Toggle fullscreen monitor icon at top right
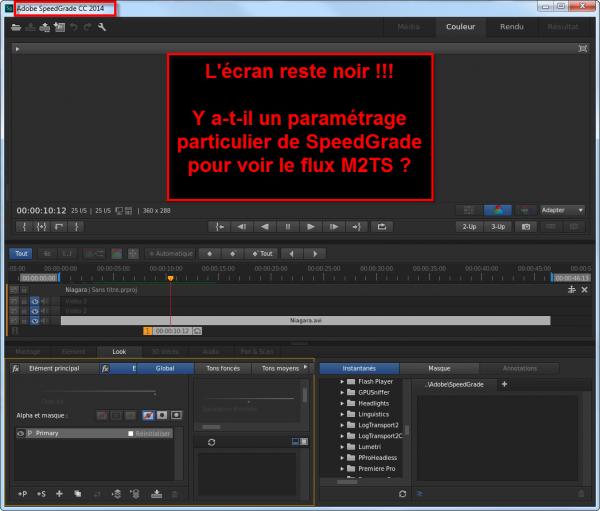Screen dimensions: 600x511 [582, 49]
